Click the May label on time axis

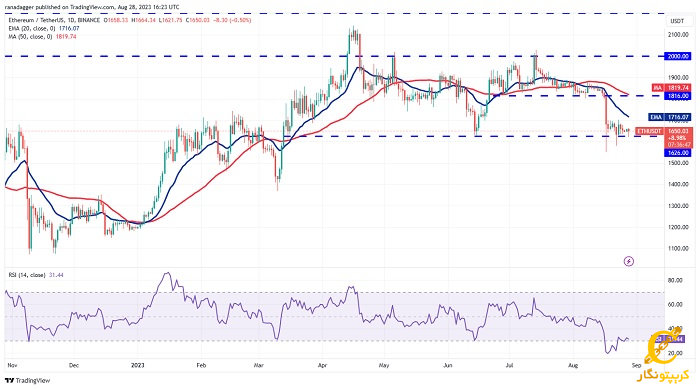(384, 365)
